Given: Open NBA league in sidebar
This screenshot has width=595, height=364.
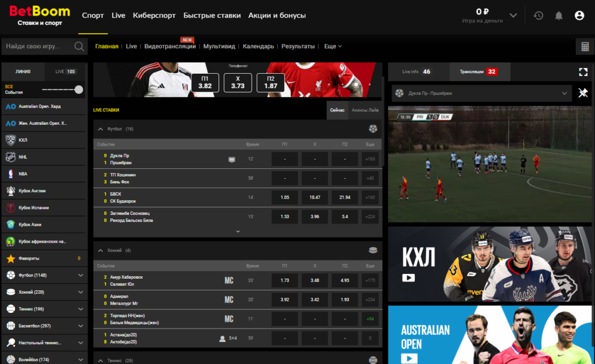Looking at the screenshot, I should coord(44,174).
